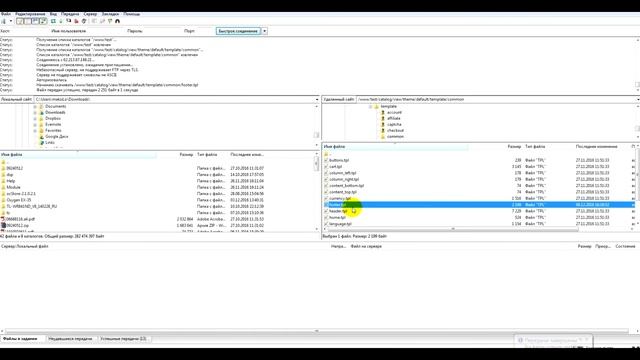Image resolution: width=640 pixels, height=360 pixels.
Task: Expand the Downloads folder in local tree
Action: point(35,113)
